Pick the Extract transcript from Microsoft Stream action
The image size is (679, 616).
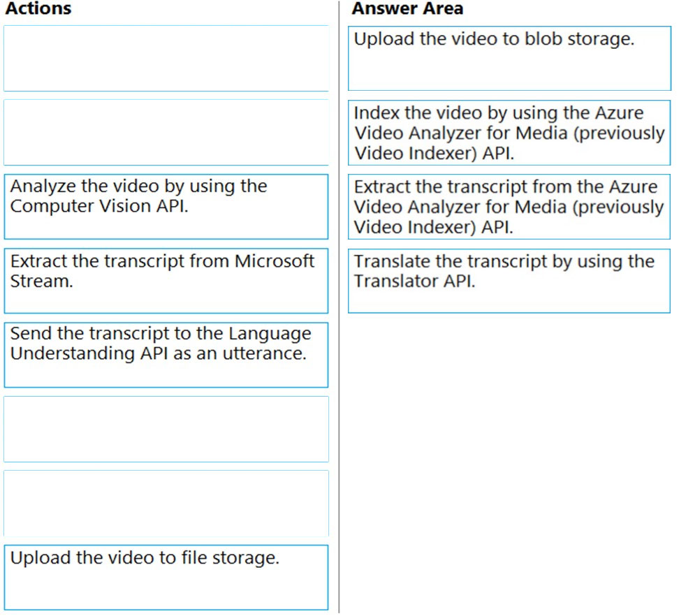[166, 281]
